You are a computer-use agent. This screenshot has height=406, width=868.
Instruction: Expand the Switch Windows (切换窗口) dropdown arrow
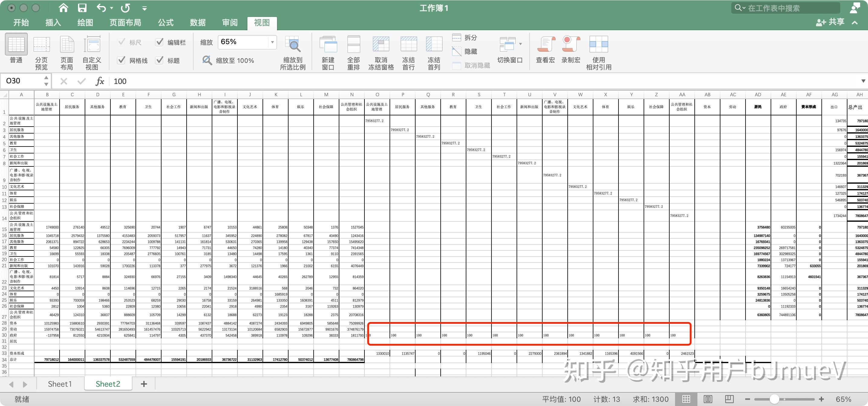pyautogui.click(x=520, y=44)
